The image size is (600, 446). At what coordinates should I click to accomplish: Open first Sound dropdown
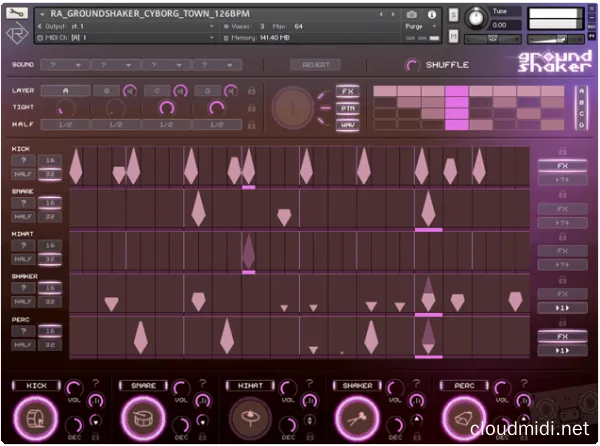pyautogui.click(x=65, y=65)
